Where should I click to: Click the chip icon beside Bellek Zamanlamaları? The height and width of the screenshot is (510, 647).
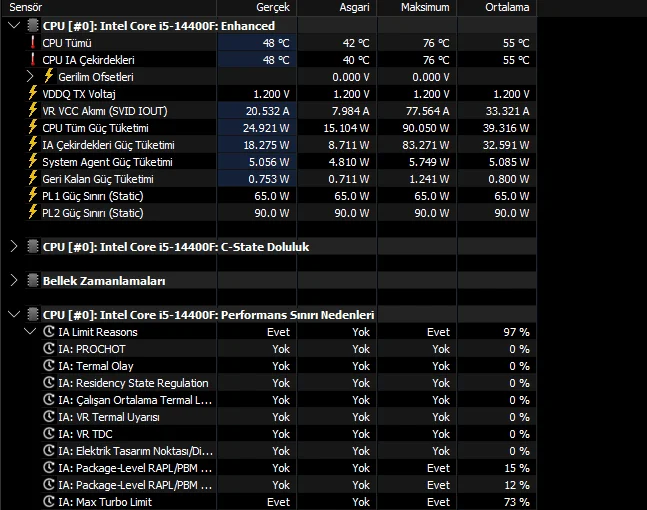click(x=33, y=281)
